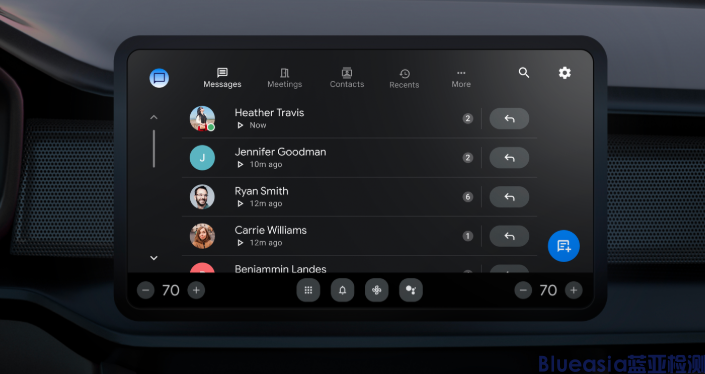The height and width of the screenshot is (374, 705).
Task: Open the settings gear icon
Action: coord(565,73)
